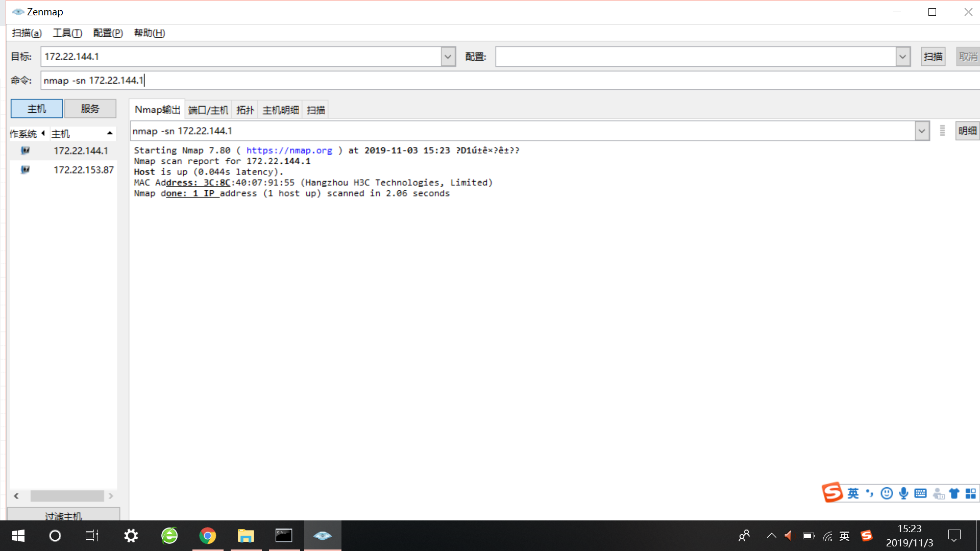The image size is (980, 551).
Task: Click the Zenmap eye icon in taskbar
Action: pos(323,536)
